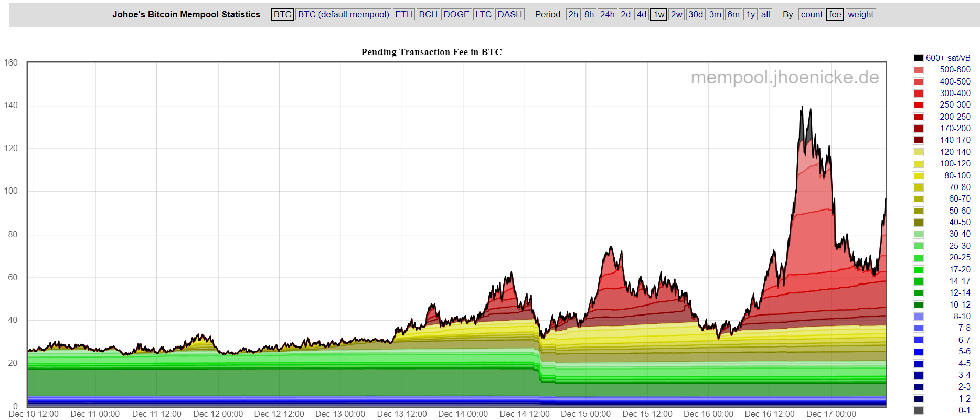This screenshot has height=420, width=980.
Task: Set period to 3m
Action: pyautogui.click(x=715, y=14)
